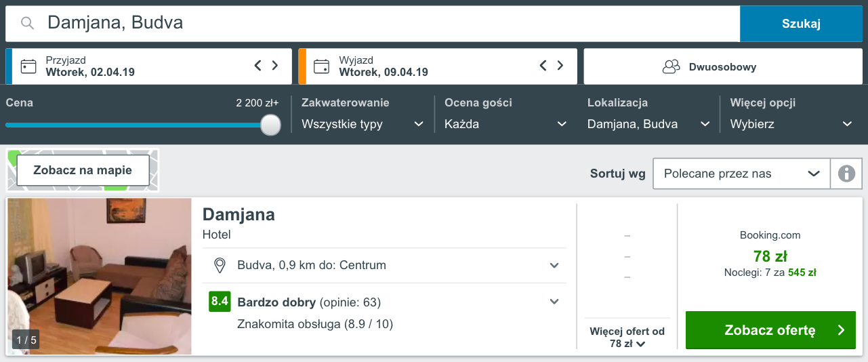Go to previous arrival date
The image size is (868, 362).
click(257, 66)
